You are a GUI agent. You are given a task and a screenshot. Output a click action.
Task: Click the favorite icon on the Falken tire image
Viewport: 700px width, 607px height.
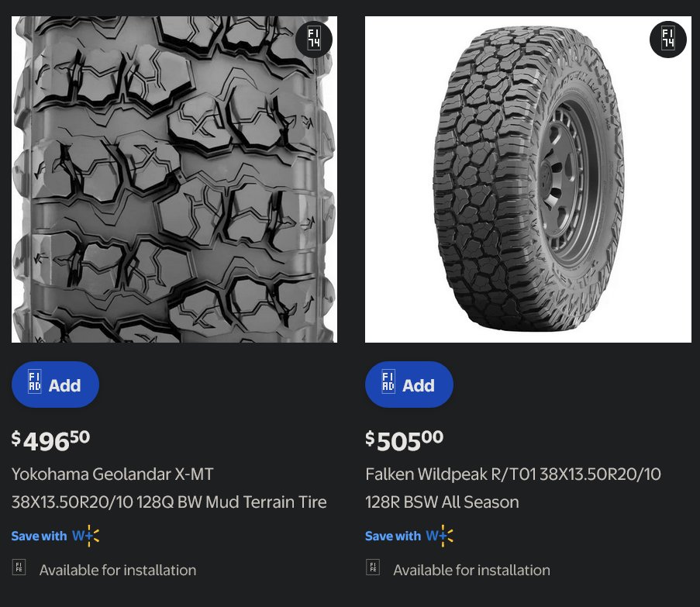pyautogui.click(x=668, y=40)
